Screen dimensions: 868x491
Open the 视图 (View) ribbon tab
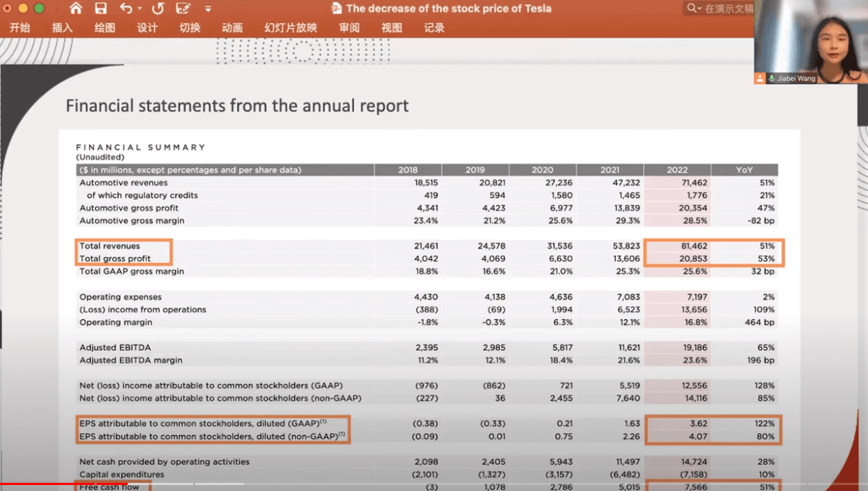tap(391, 28)
